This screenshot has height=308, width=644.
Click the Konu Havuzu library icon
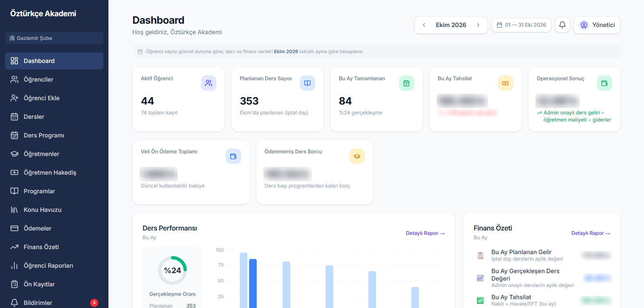click(x=14, y=210)
